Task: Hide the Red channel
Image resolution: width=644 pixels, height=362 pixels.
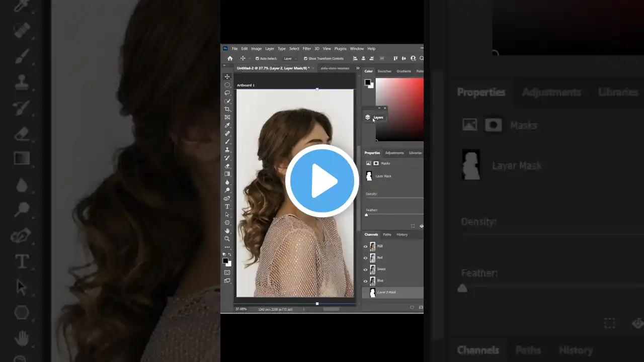Action: click(x=365, y=258)
